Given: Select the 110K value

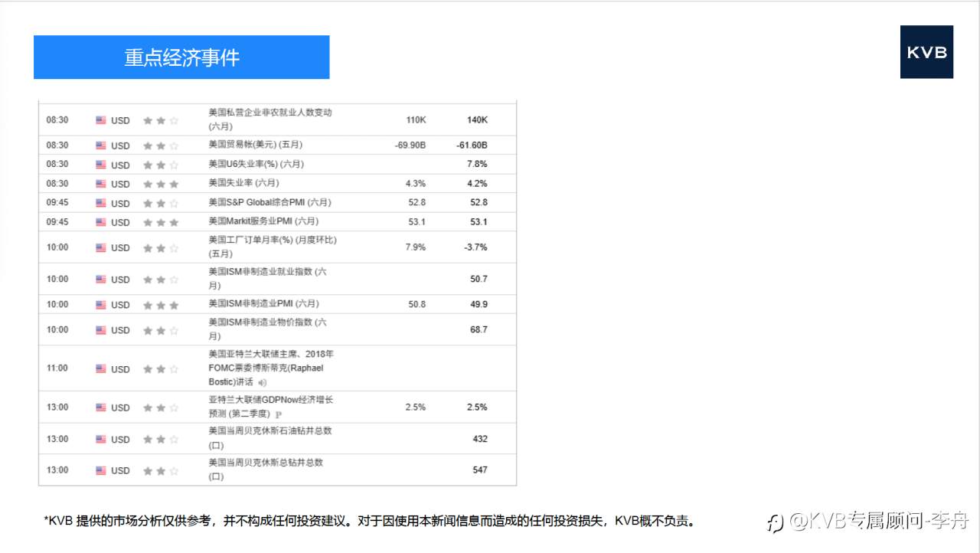Looking at the screenshot, I should tap(416, 120).
